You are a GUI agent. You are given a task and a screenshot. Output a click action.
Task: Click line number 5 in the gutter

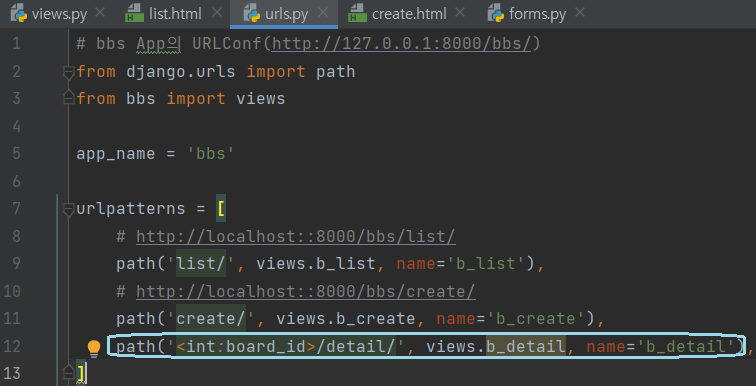pos(17,154)
